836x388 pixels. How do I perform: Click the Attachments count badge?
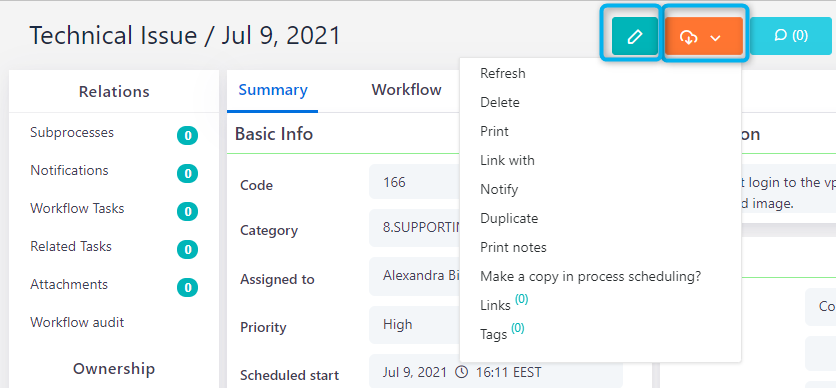click(x=187, y=288)
